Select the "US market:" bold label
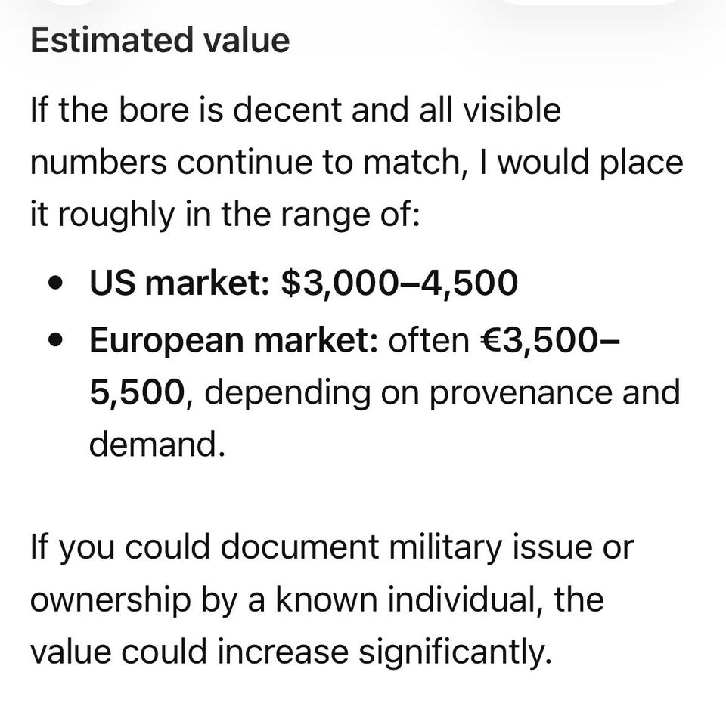The width and height of the screenshot is (726, 728). [179, 282]
